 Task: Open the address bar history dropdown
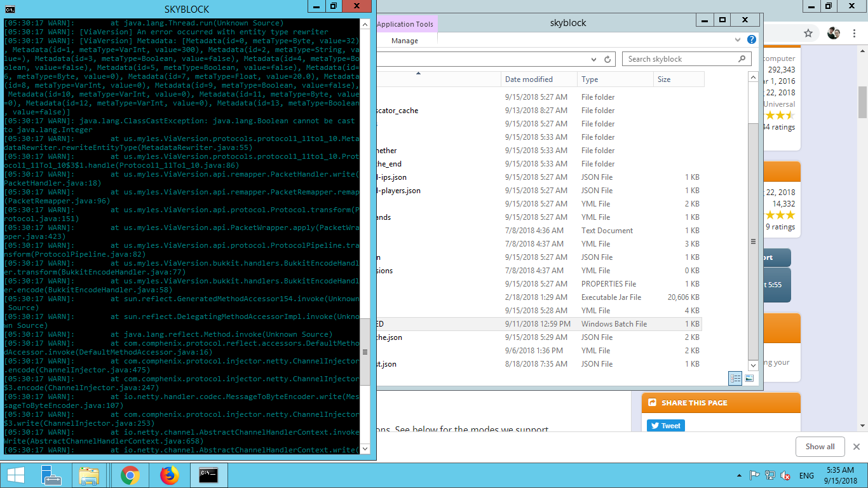coord(593,59)
